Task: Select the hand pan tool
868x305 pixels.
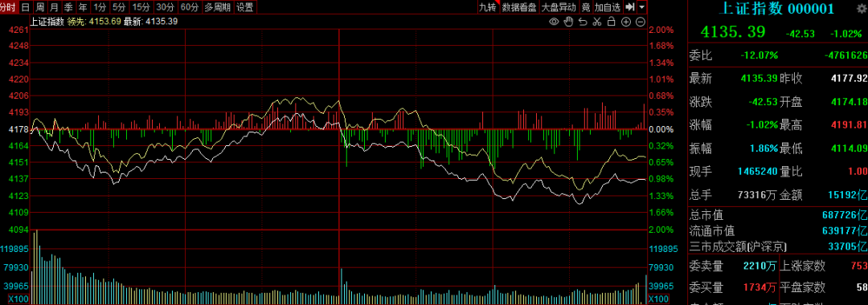Action: tap(568, 22)
